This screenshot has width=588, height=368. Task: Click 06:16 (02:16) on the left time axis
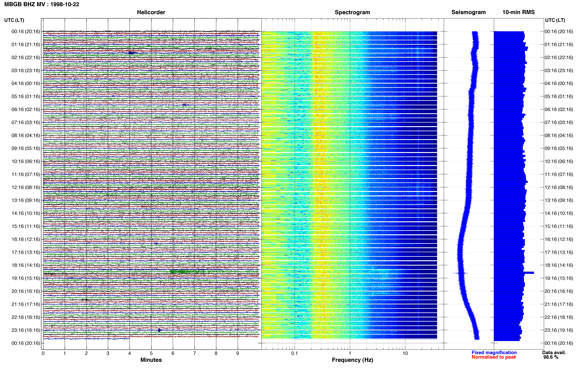coord(26,109)
